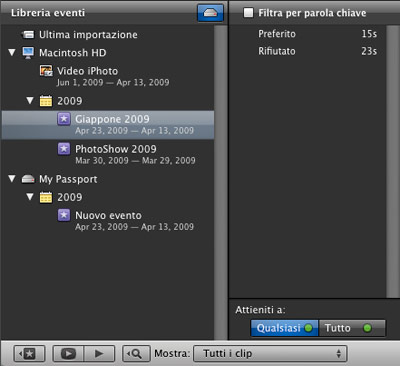400x366 pixels.
Task: Click the Libreria eventi header title
Action: [x=48, y=13]
